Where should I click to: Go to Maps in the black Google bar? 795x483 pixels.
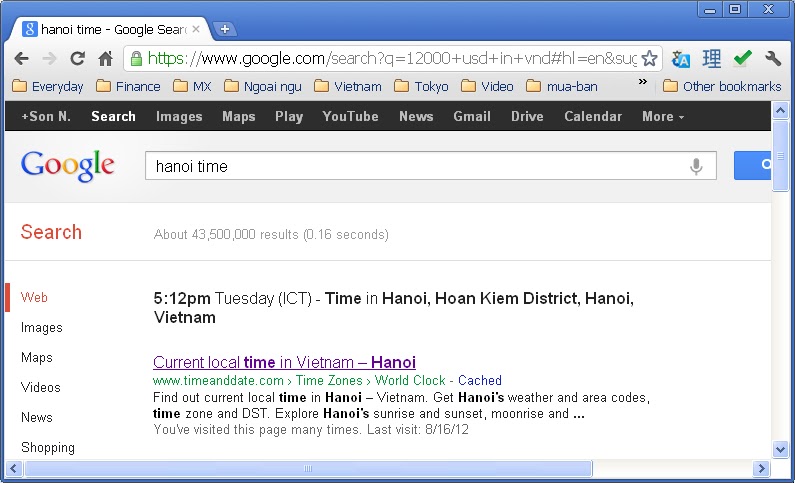click(x=238, y=117)
